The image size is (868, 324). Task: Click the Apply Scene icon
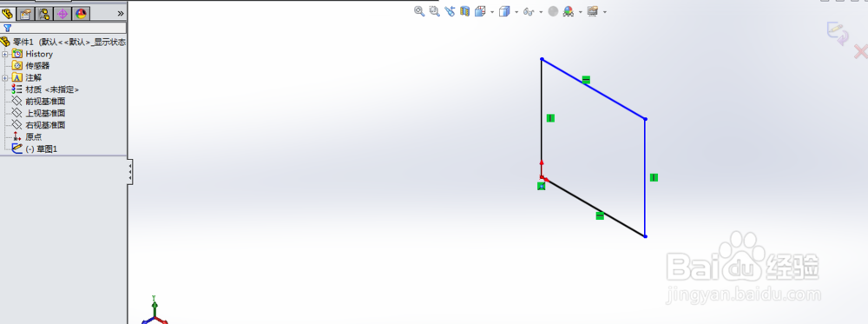click(568, 11)
